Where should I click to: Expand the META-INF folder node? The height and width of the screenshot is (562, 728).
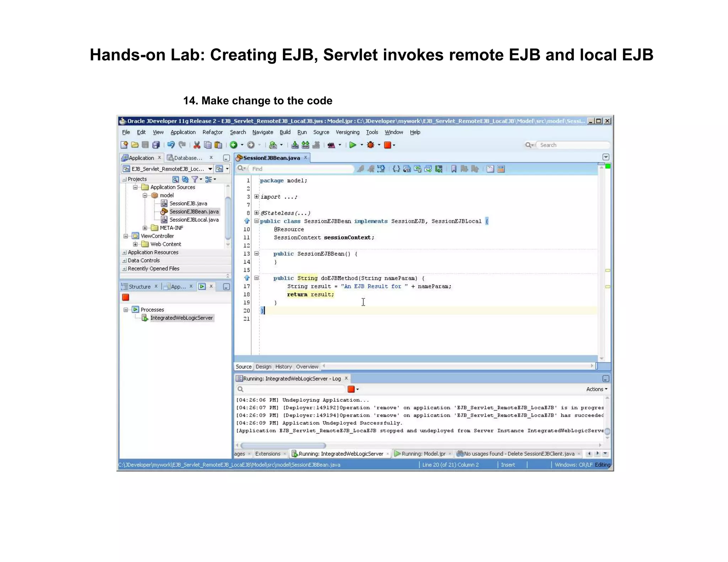(x=145, y=228)
